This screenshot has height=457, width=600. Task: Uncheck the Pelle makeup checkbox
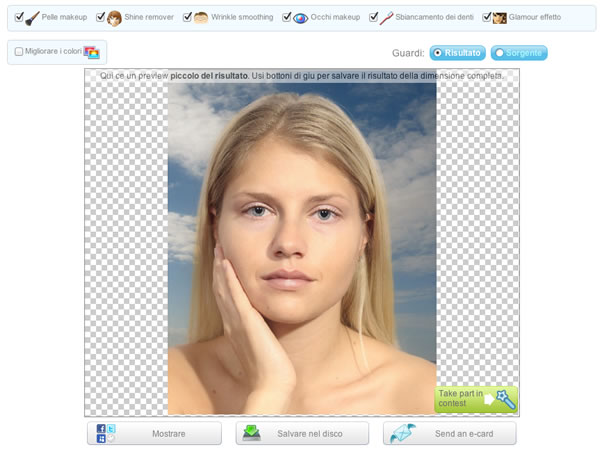click(19, 17)
